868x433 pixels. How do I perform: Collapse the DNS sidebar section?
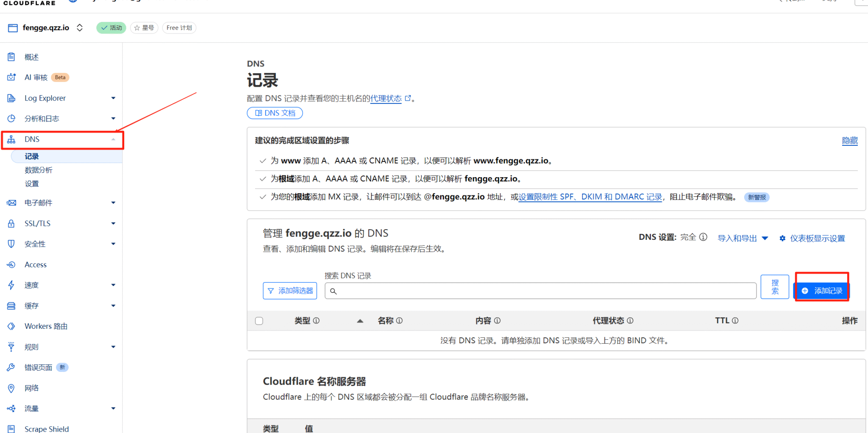point(113,139)
